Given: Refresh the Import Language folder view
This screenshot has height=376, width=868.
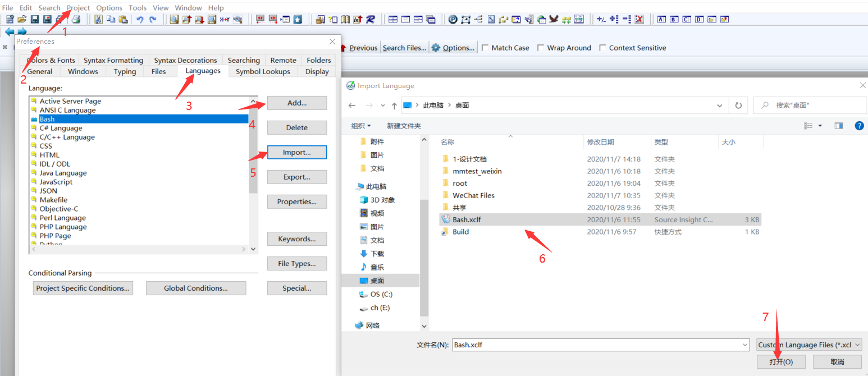Looking at the screenshot, I should click(738, 105).
